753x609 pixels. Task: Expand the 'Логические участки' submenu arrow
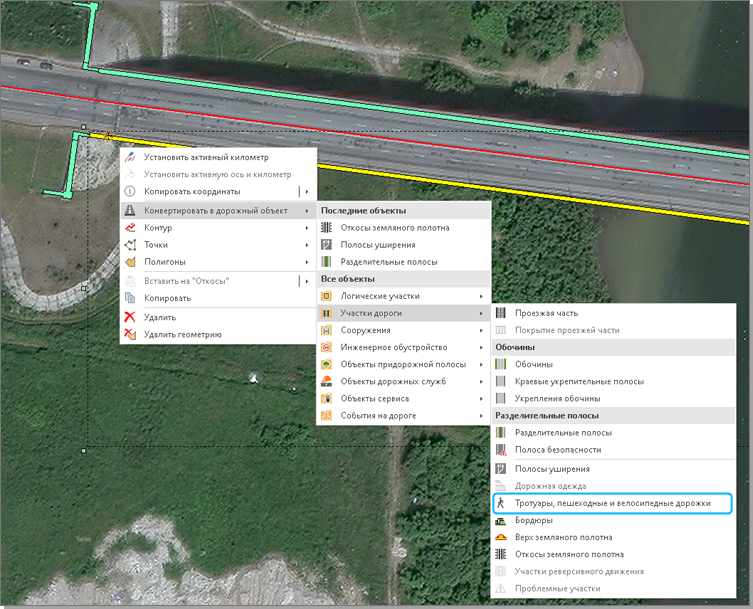point(481,296)
